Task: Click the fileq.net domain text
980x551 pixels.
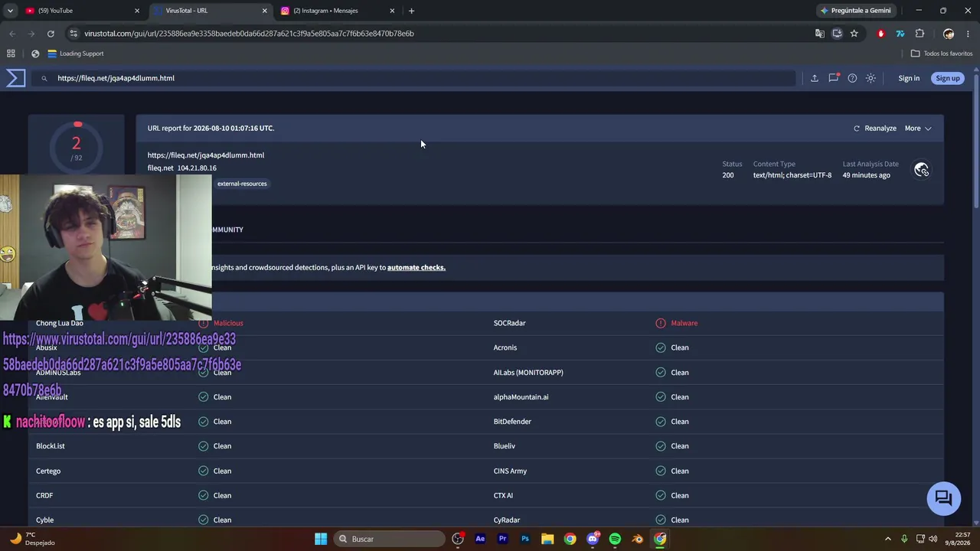Action: [161, 168]
